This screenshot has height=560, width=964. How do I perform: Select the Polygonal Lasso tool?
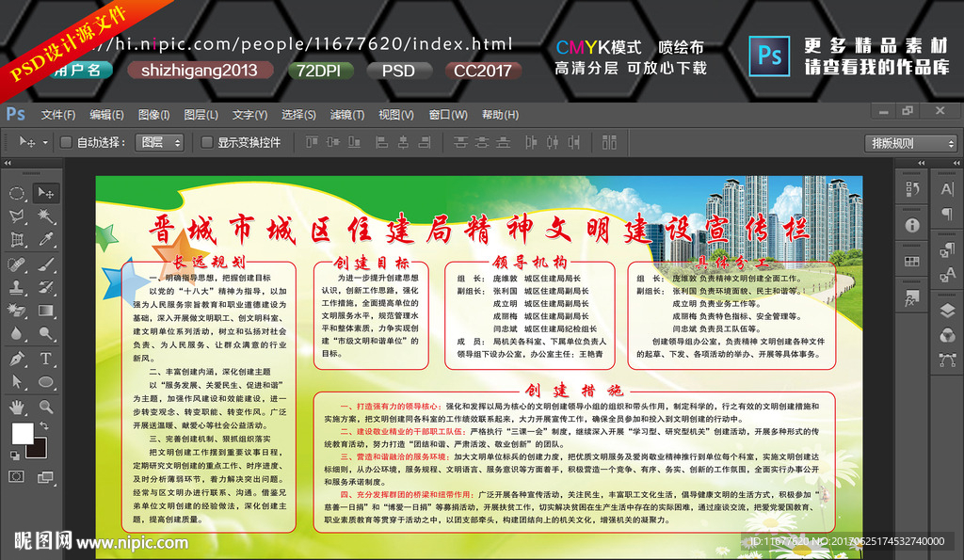17,216
